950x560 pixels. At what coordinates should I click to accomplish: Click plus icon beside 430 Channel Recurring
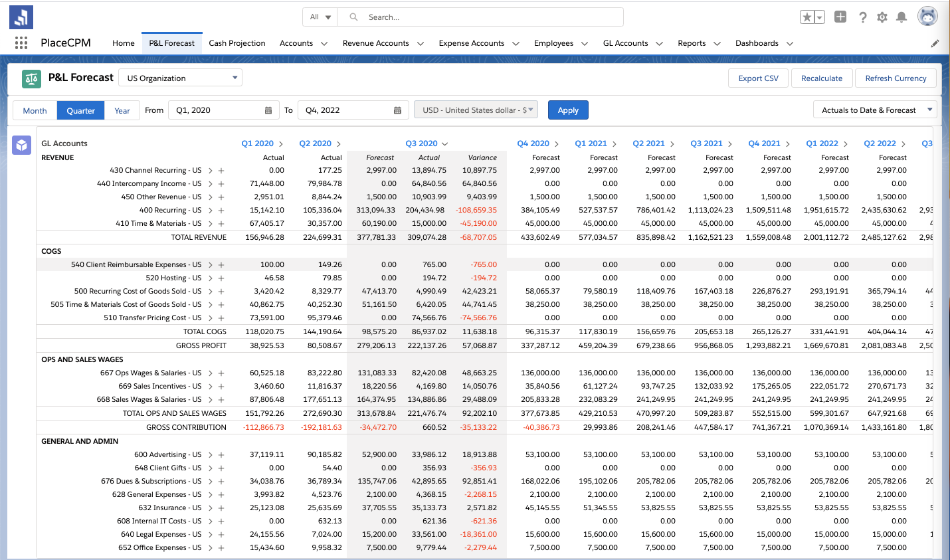[x=221, y=171]
